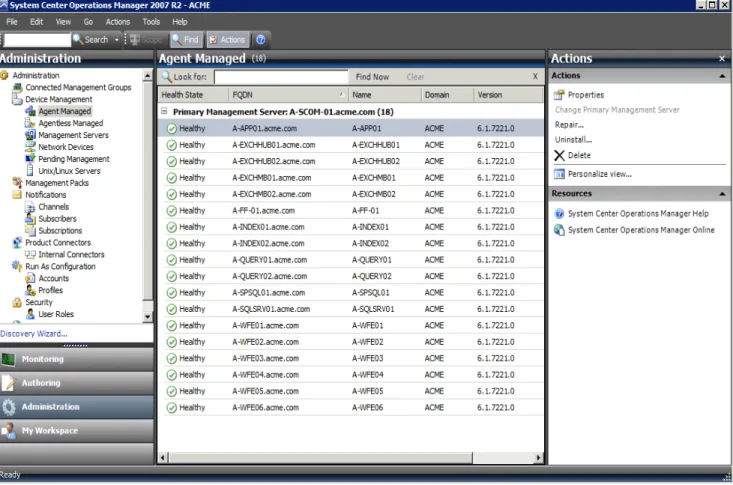Click the Internal Connectors icon
The image size is (733, 485).
pos(30,254)
